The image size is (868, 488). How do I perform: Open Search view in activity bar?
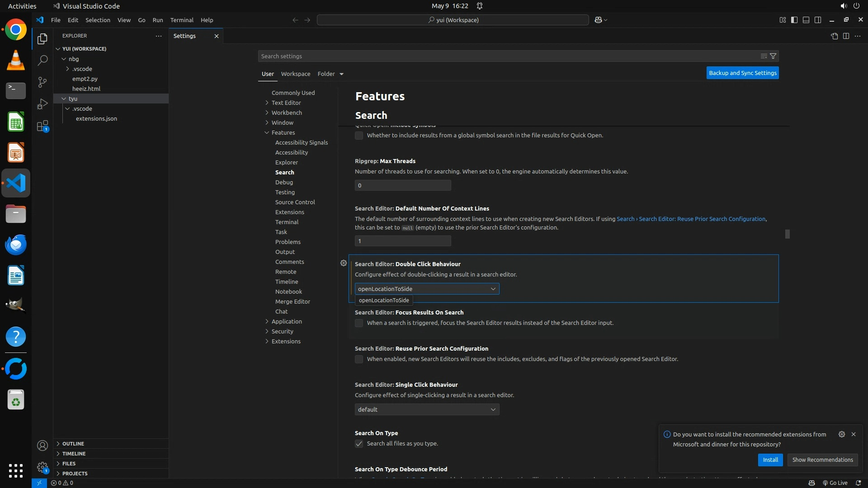pos(42,61)
